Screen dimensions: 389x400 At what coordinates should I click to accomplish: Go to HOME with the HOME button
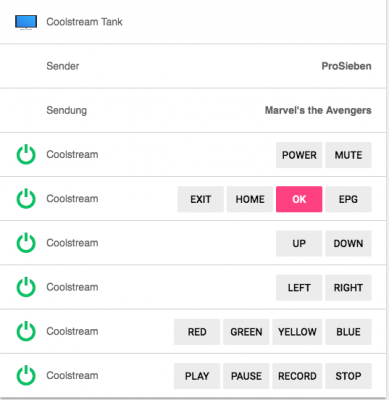250,199
